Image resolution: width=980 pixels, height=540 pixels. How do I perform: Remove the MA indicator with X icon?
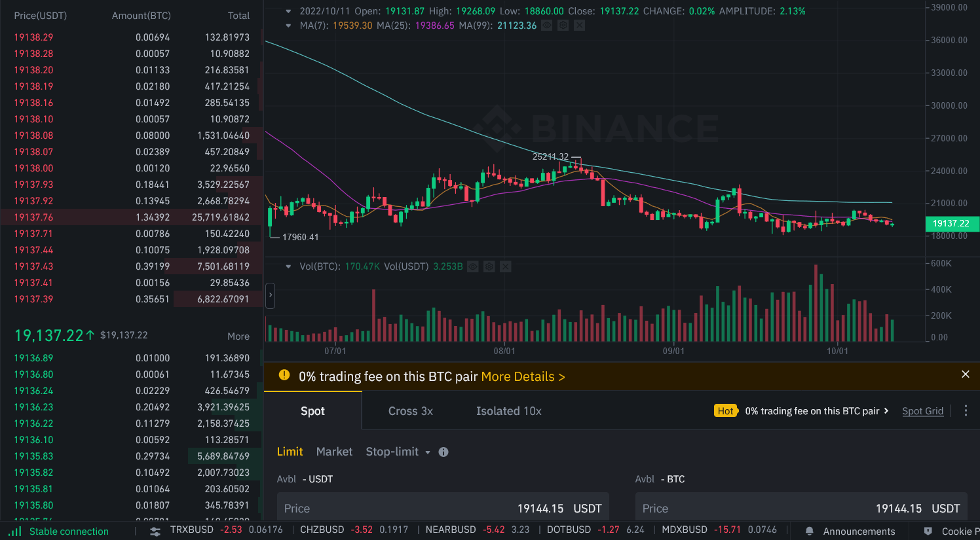pyautogui.click(x=579, y=26)
